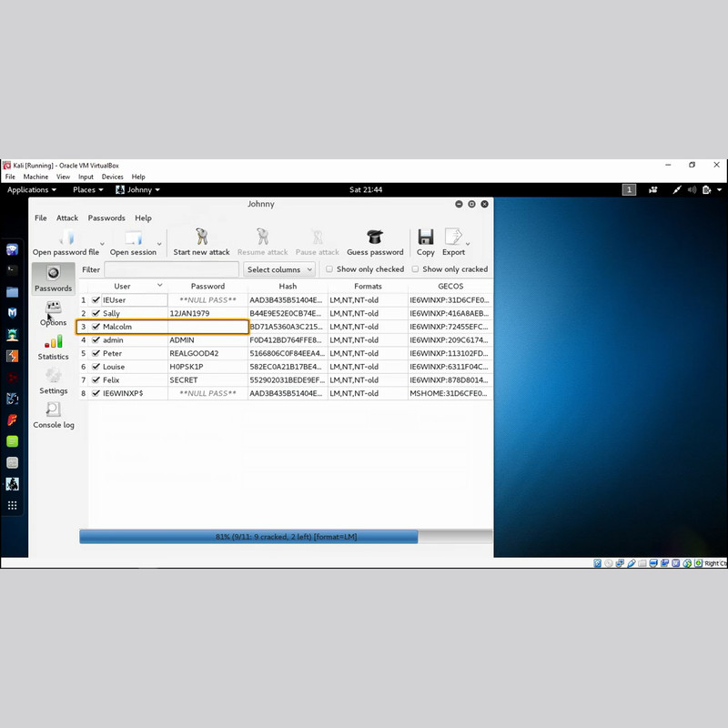Click Formats column header

click(368, 286)
